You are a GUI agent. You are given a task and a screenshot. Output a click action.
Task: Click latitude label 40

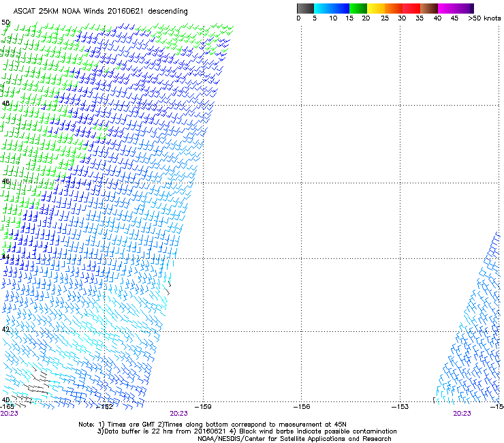pyautogui.click(x=5, y=399)
